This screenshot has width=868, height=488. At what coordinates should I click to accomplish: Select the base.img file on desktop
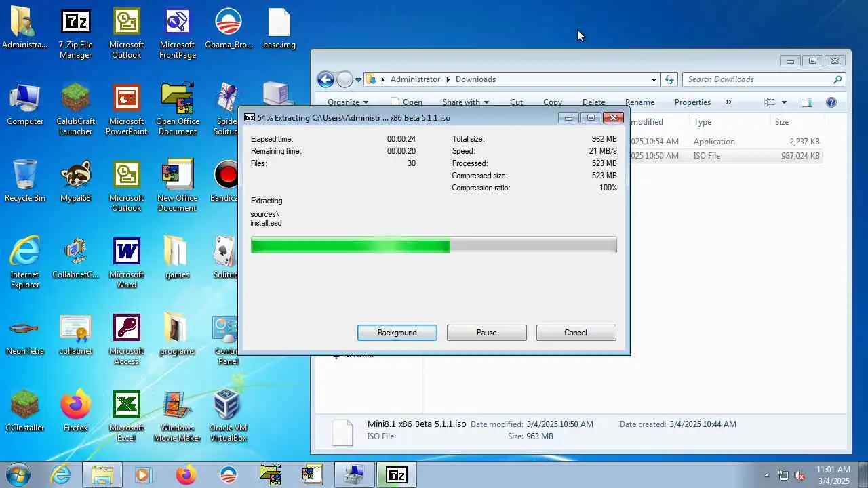coord(279,28)
